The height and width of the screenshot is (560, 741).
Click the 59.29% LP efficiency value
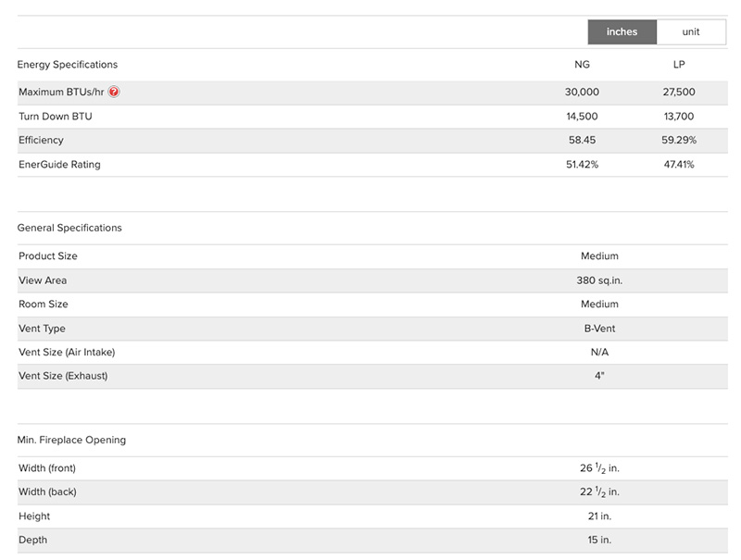click(x=679, y=141)
